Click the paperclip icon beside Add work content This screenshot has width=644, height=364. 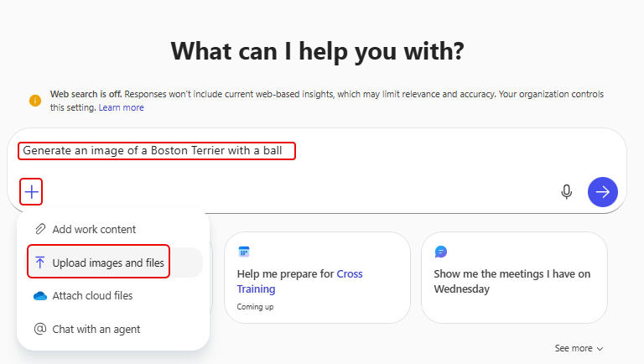tap(39, 229)
